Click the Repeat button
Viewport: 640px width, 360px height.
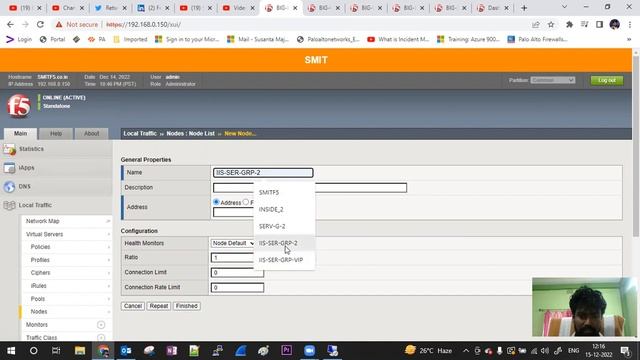(159, 306)
